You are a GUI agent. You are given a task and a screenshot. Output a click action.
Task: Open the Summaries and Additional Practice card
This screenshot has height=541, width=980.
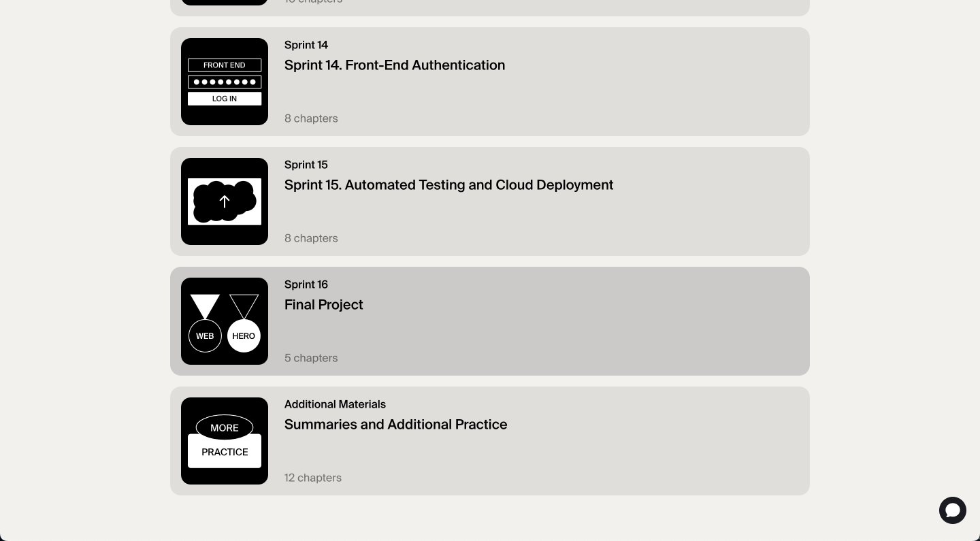(x=490, y=441)
